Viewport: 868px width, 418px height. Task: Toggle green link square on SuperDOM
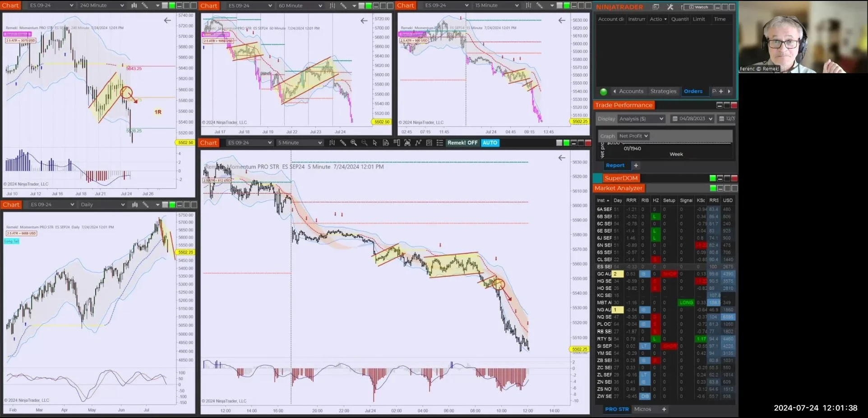coord(713,178)
